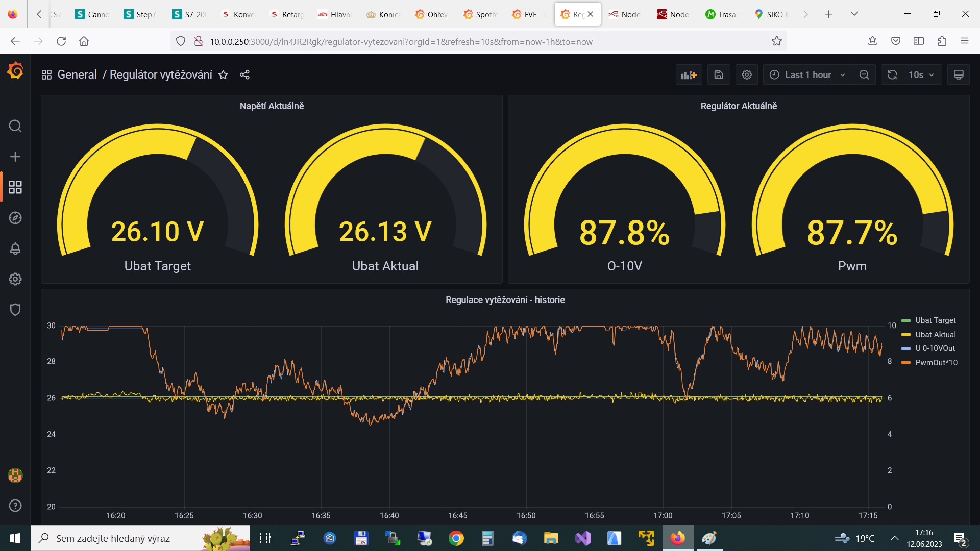Open dashboard settings gear
980x551 pixels.
[x=747, y=75]
